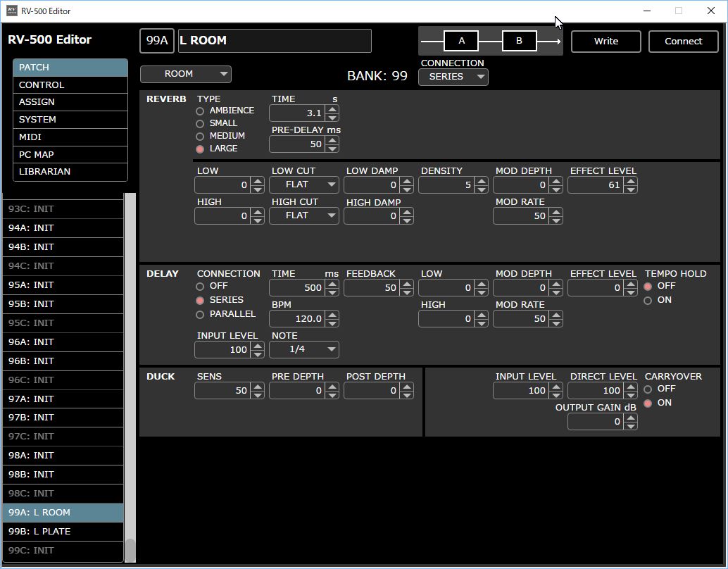Open the CONTROL page
Viewport: 728px width, 569px height.
click(x=70, y=85)
